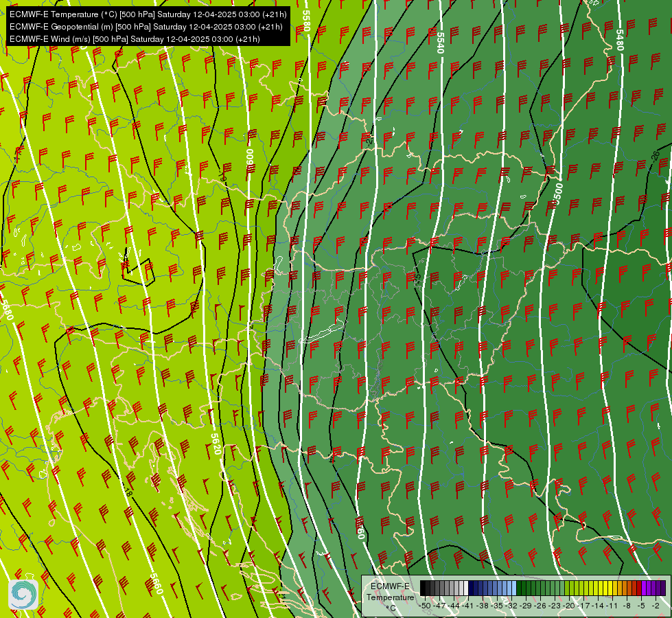Click the 5660 geopotential contour label

click(x=157, y=584)
